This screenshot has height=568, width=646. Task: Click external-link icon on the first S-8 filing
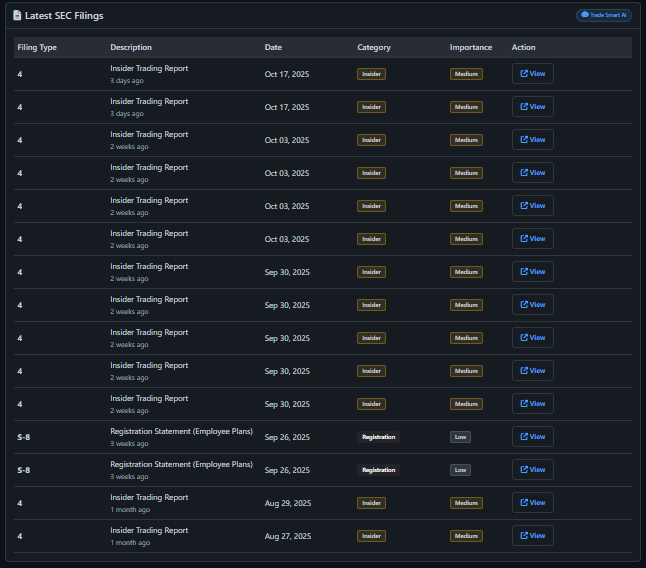point(524,437)
